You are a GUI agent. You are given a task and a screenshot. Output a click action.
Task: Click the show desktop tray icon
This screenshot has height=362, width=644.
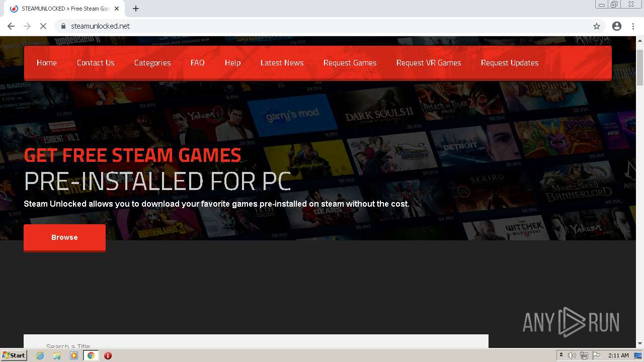(x=638, y=355)
